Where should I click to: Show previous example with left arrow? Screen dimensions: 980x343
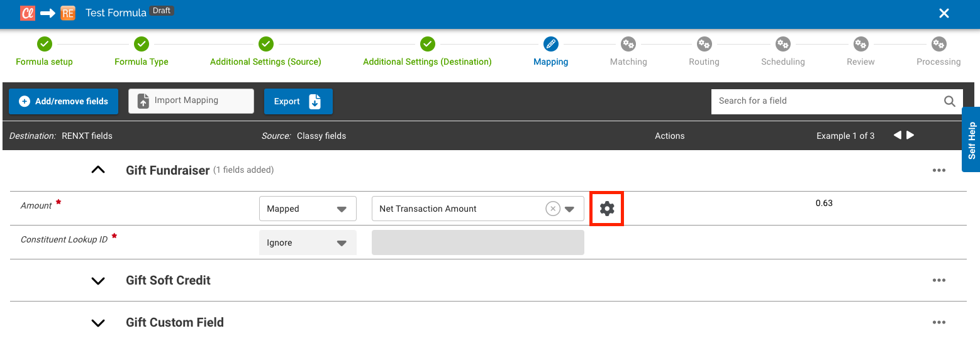897,135
